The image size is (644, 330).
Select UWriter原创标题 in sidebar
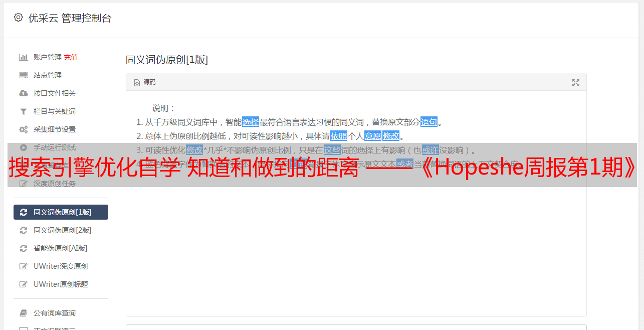(x=61, y=284)
